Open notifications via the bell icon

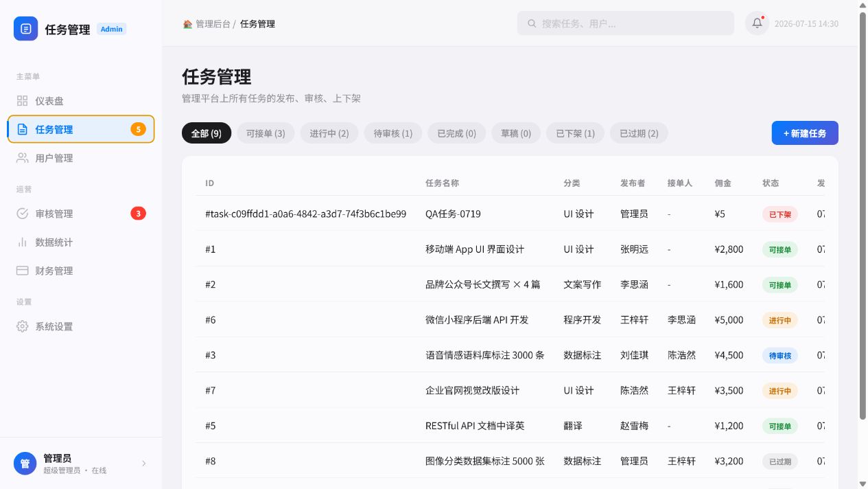(x=757, y=23)
